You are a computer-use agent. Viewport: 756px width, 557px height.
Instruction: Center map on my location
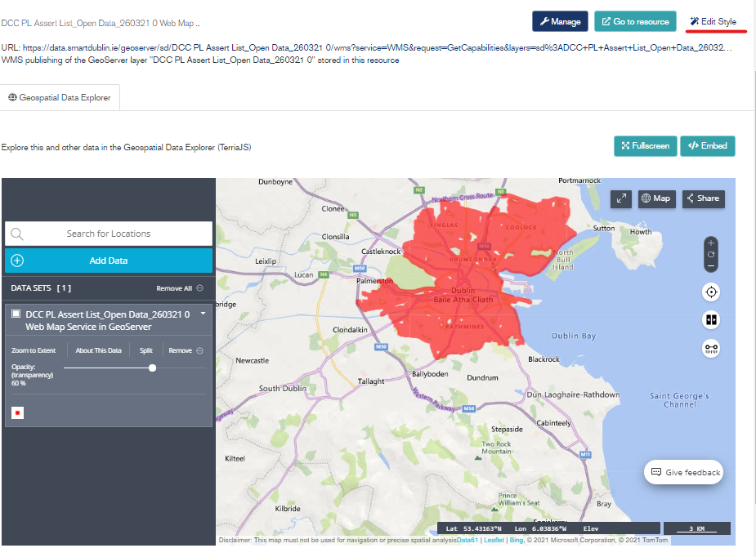tap(711, 292)
